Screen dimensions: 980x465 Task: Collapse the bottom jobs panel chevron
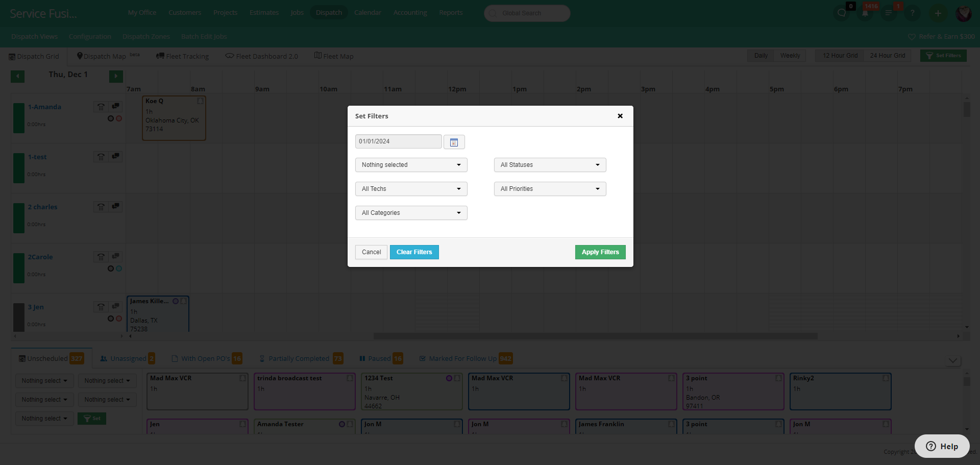point(952,360)
